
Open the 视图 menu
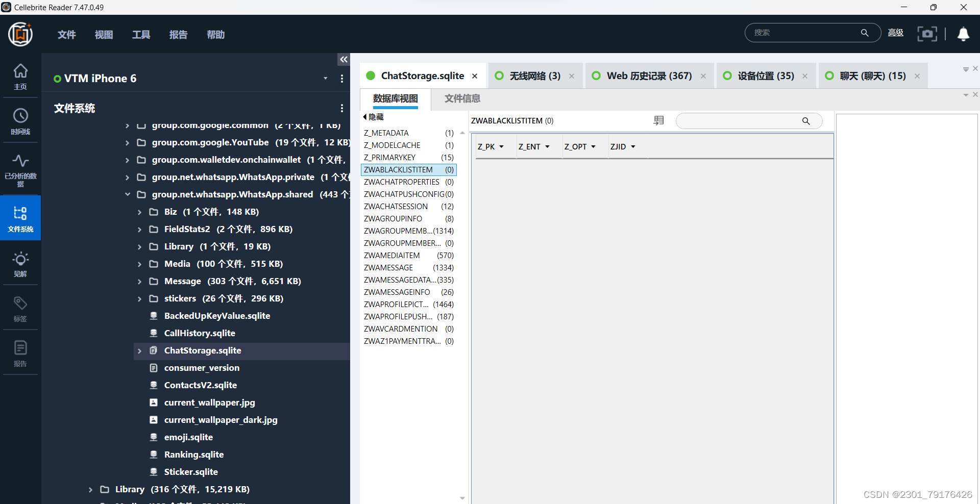[104, 35]
